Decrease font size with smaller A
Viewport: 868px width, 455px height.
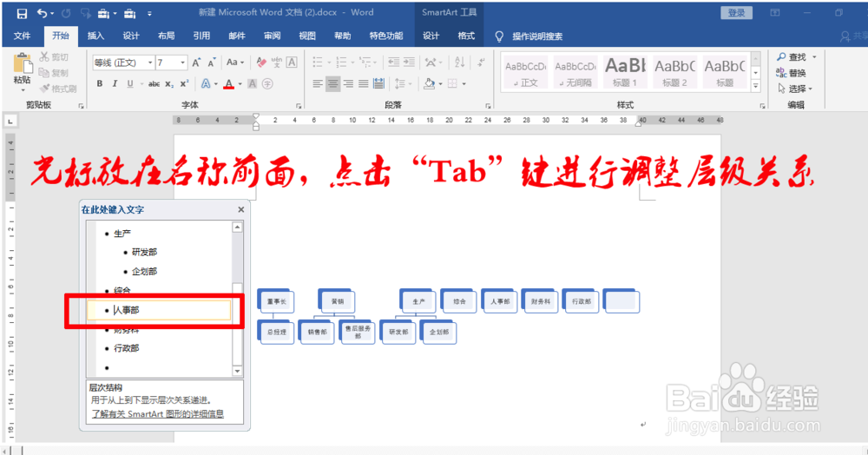pyautogui.click(x=212, y=63)
